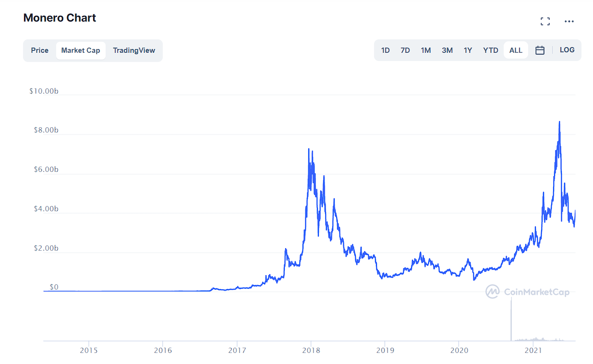This screenshot has width=593, height=364.
Task: Click the 2020 x-axis label
Action: coord(459,350)
